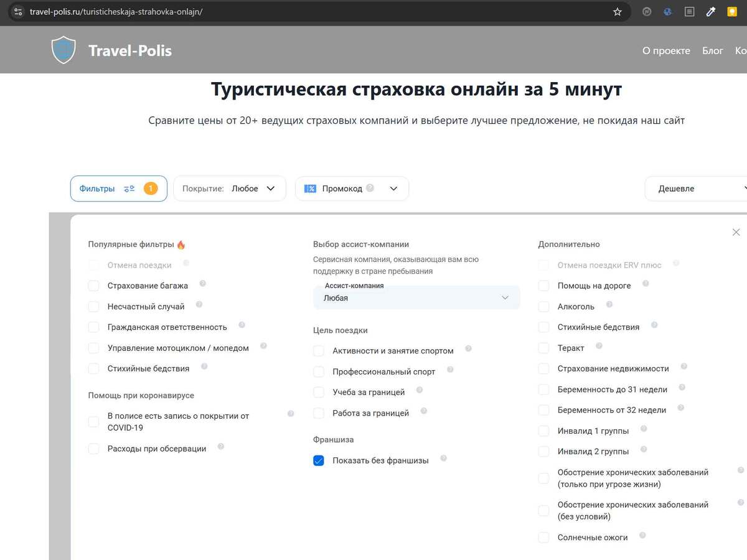Screen dimensions: 747x560
Task: Check Работа за границей option
Action: coord(317,413)
